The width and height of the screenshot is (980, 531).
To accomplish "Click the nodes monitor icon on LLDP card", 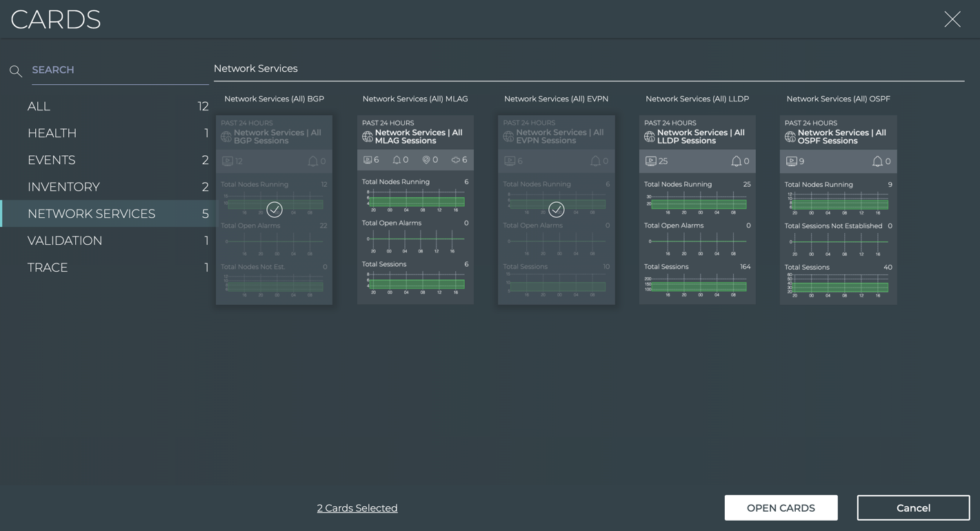I will point(650,161).
